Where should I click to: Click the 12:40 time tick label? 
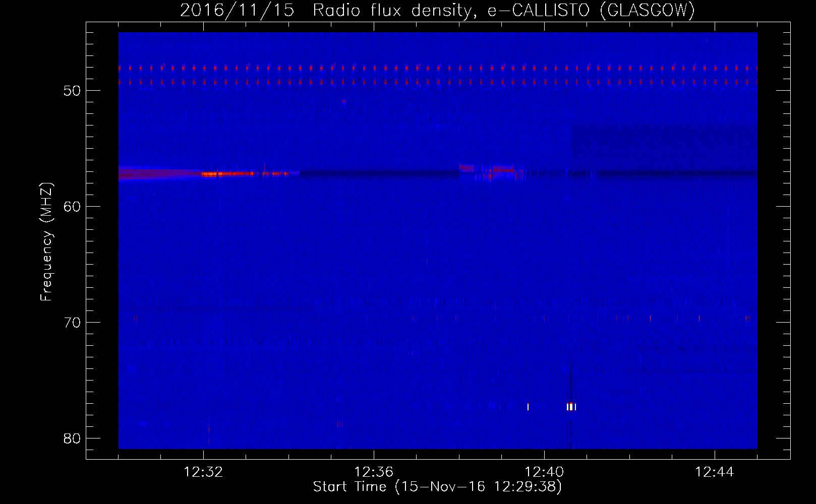point(544,472)
